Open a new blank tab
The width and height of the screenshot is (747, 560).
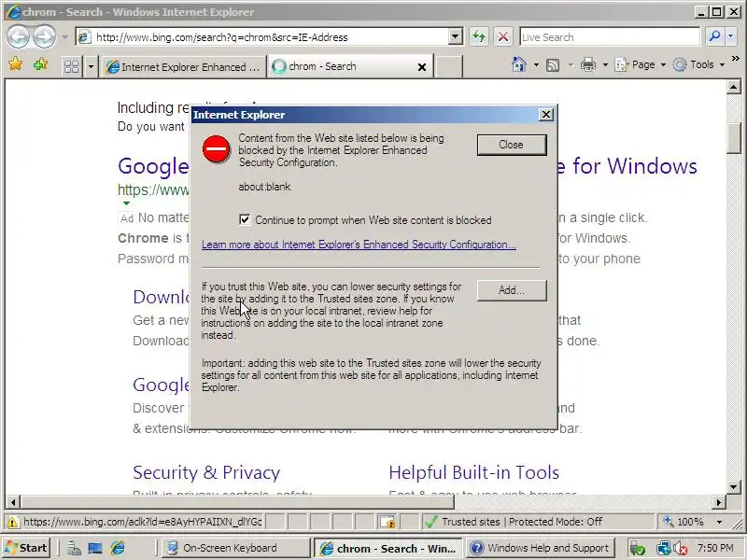pos(449,66)
